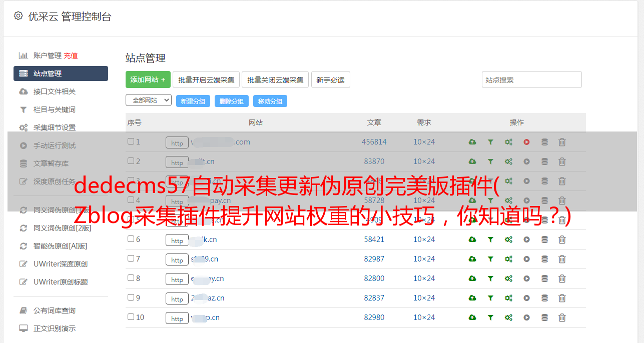Click the filter icon in row 2
This screenshot has height=343, width=644.
click(x=490, y=161)
